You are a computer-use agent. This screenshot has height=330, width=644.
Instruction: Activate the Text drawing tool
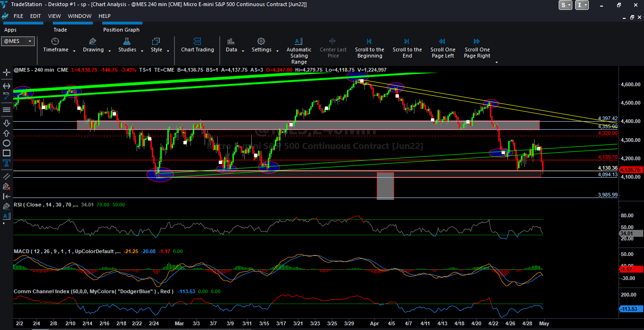coord(7,163)
